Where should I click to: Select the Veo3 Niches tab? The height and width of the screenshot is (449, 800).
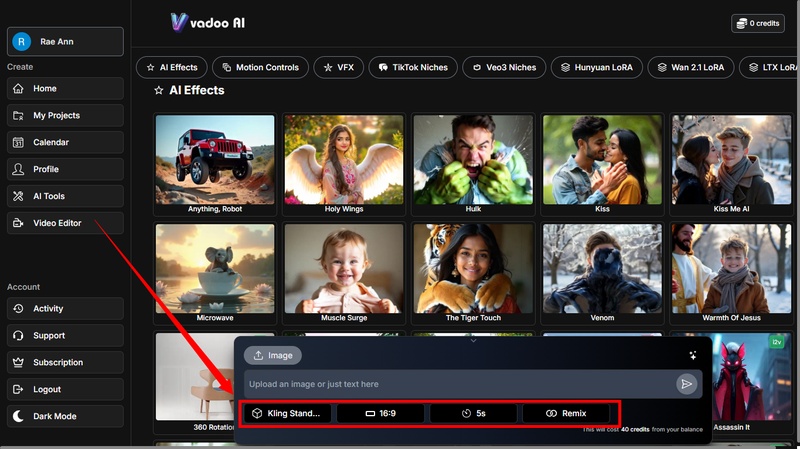click(504, 67)
